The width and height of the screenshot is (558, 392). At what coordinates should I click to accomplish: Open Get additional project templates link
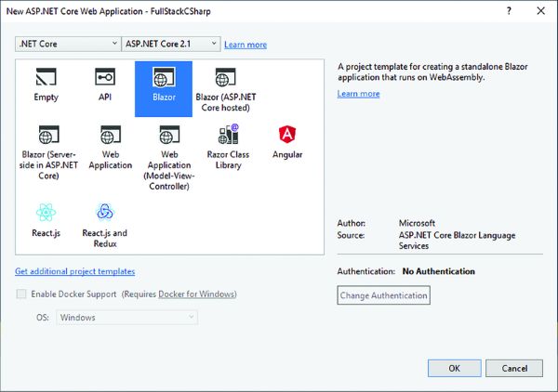coord(75,271)
